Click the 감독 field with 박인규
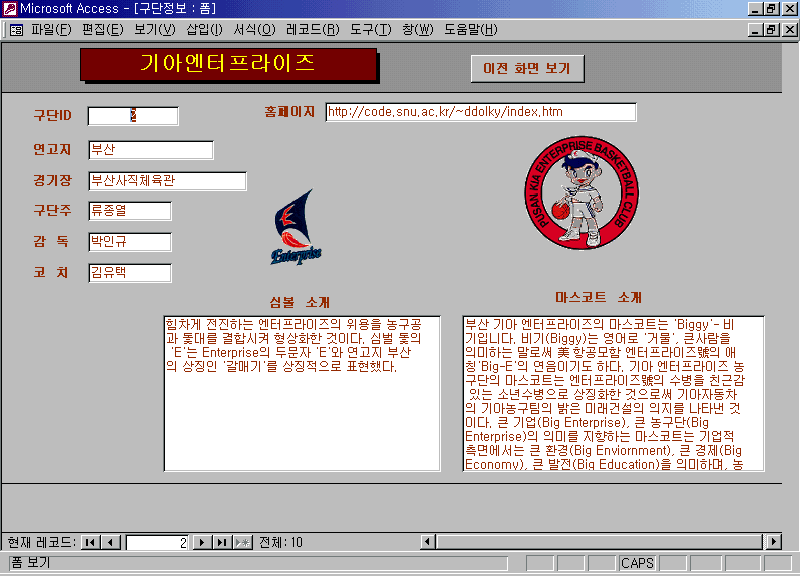The width and height of the screenshot is (800, 576). tap(130, 242)
